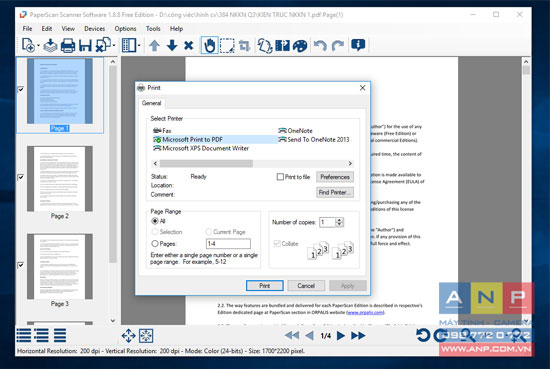Screen dimensions: 550x369
Task: Open the Tools menu
Action: [153, 29]
